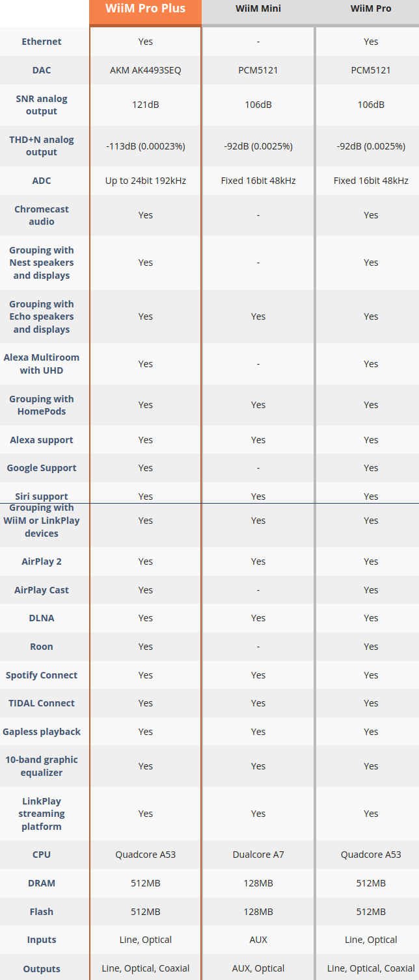The width and height of the screenshot is (419, 980).
Task: Click the Google Support row label
Action: point(42,468)
